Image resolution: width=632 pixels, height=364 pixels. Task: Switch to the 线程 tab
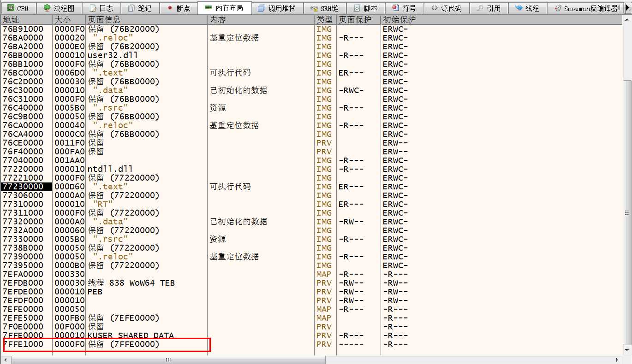(x=528, y=8)
